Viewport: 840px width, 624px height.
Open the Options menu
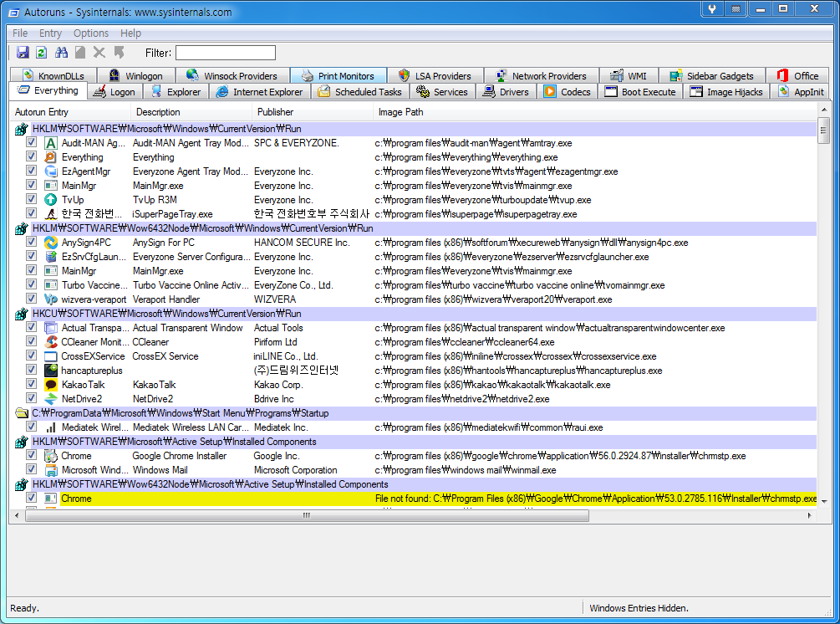click(90, 33)
